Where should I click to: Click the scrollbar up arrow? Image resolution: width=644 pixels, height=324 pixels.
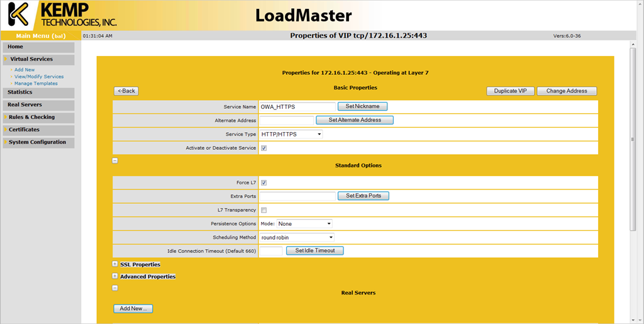click(633, 45)
